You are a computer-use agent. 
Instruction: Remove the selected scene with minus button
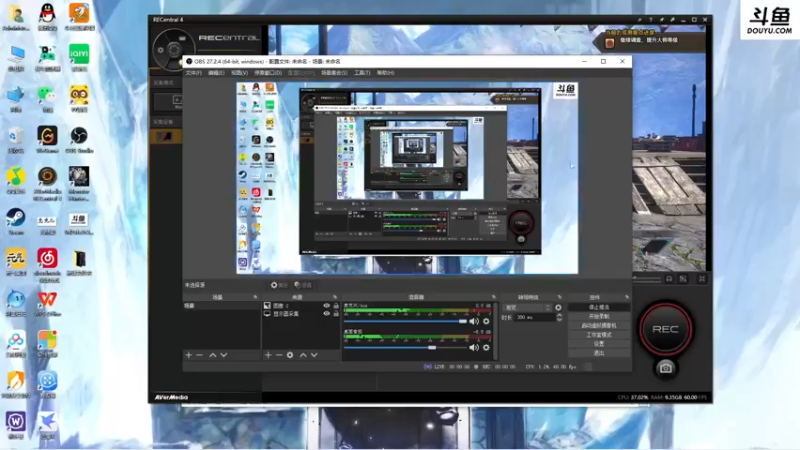199,355
